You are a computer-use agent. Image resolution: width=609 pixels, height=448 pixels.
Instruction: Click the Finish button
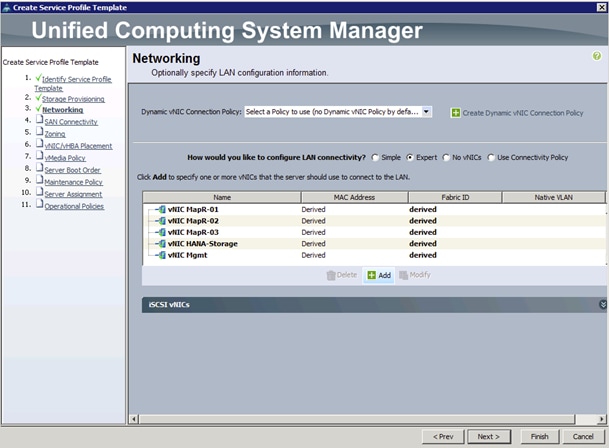click(539, 437)
